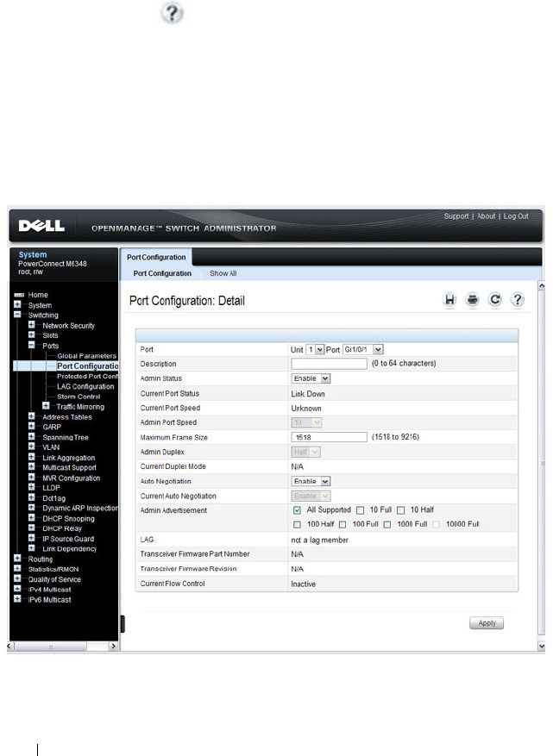Click the Home icon in navigation tree

(19, 295)
